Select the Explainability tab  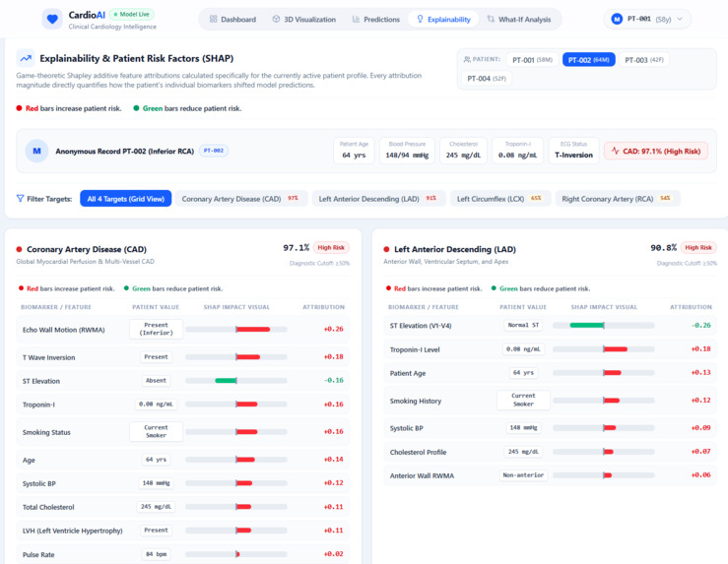point(443,19)
